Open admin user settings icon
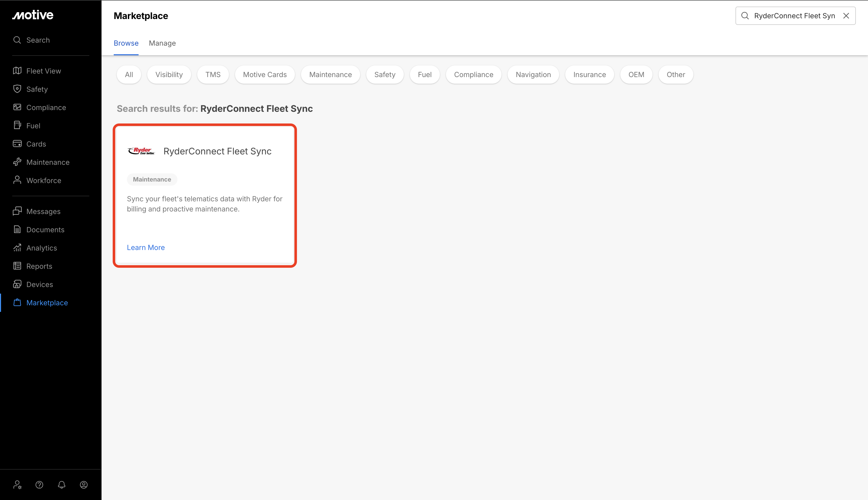The height and width of the screenshot is (500, 868). [x=17, y=485]
